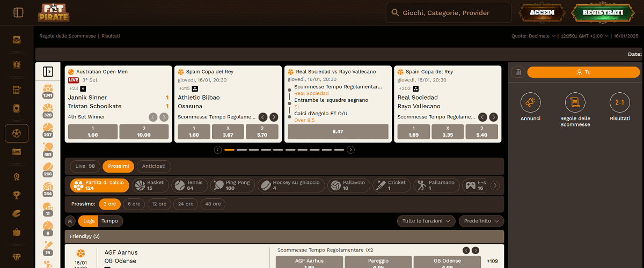Select the Pallavolo 10 tab
This screenshot has width=644, height=268.
tap(349, 185)
